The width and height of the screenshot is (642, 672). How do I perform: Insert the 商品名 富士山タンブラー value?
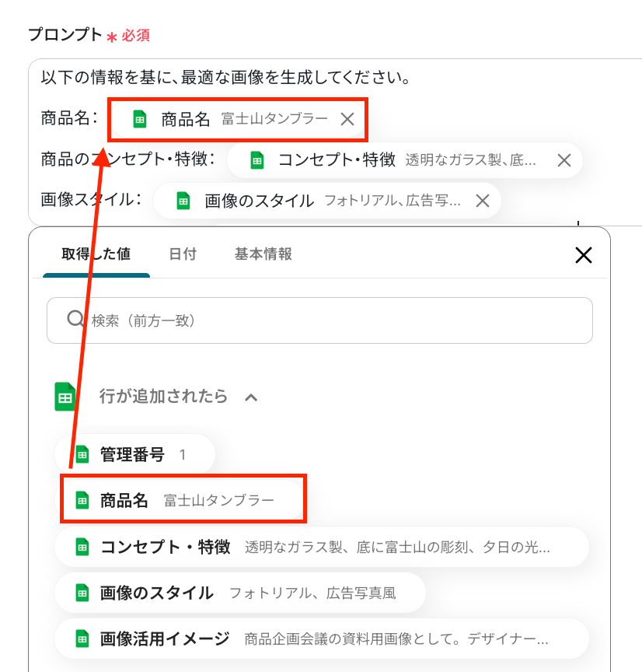click(183, 499)
